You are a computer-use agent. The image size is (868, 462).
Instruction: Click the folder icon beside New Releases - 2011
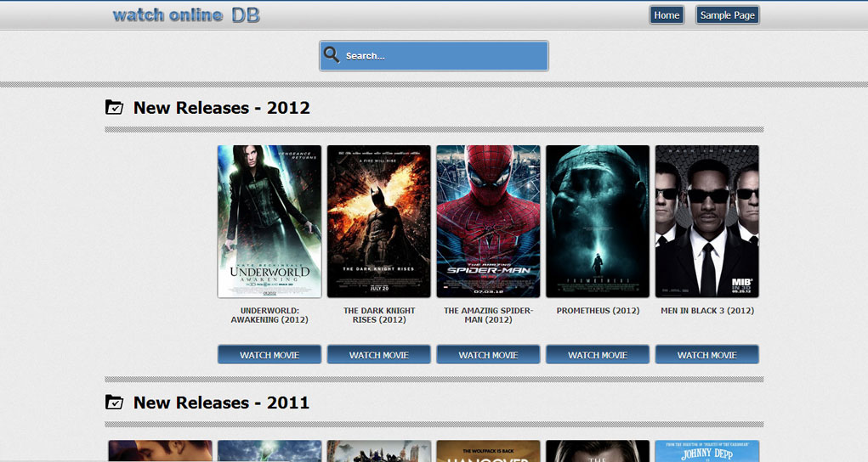pyautogui.click(x=114, y=402)
